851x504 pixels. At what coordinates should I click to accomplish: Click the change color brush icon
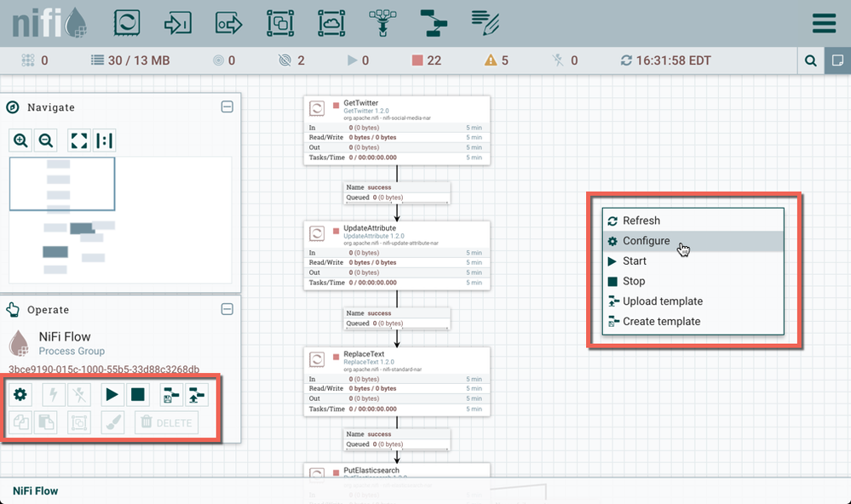113,422
